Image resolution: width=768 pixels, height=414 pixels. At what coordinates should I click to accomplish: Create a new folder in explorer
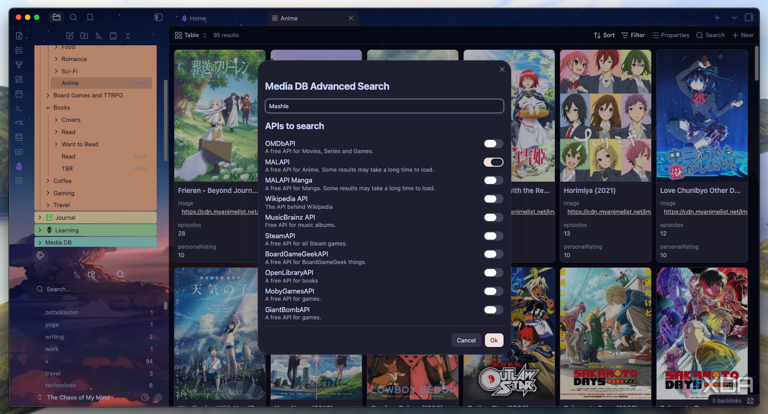tap(84, 36)
